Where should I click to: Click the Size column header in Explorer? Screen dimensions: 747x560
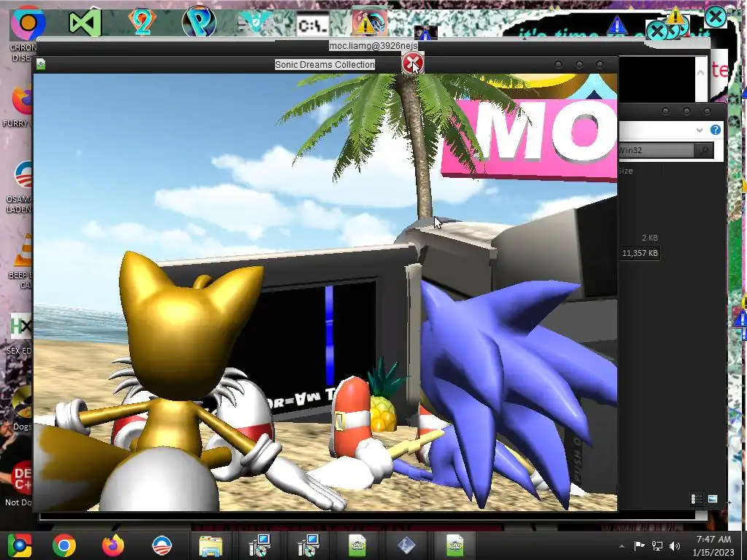[x=626, y=171]
